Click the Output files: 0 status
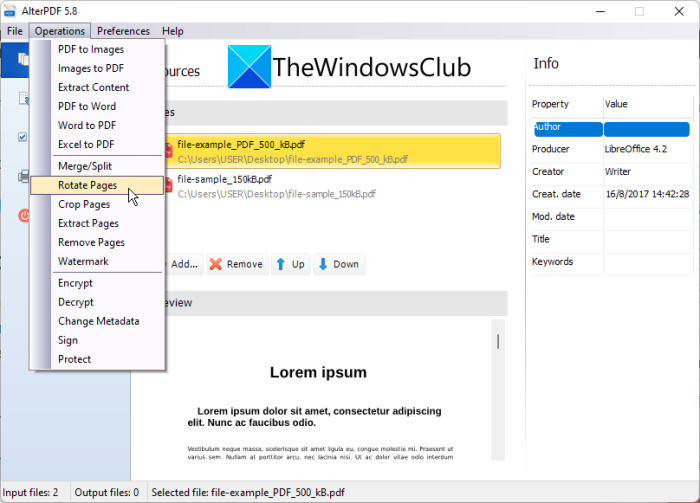The image size is (700, 503). tap(107, 492)
